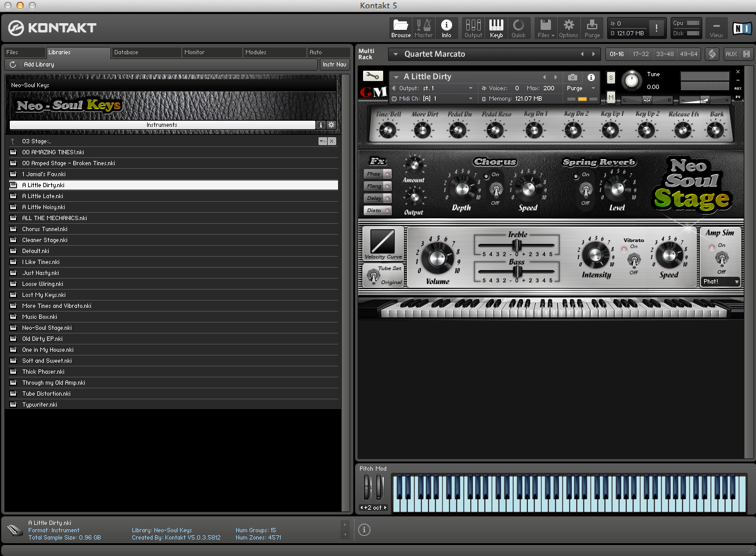Image resolution: width=756 pixels, height=556 pixels.
Task: Open the 03 Stage folder sort dropdown
Action: point(322,141)
